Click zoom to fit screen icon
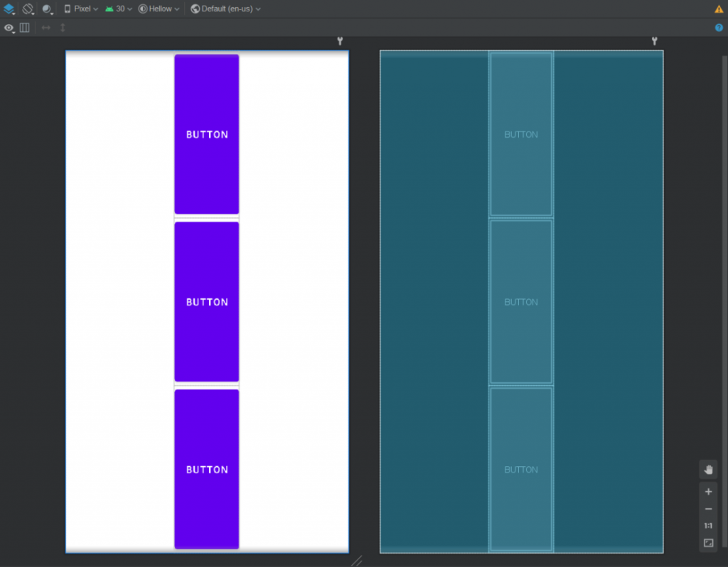The height and width of the screenshot is (567, 728). tap(708, 543)
